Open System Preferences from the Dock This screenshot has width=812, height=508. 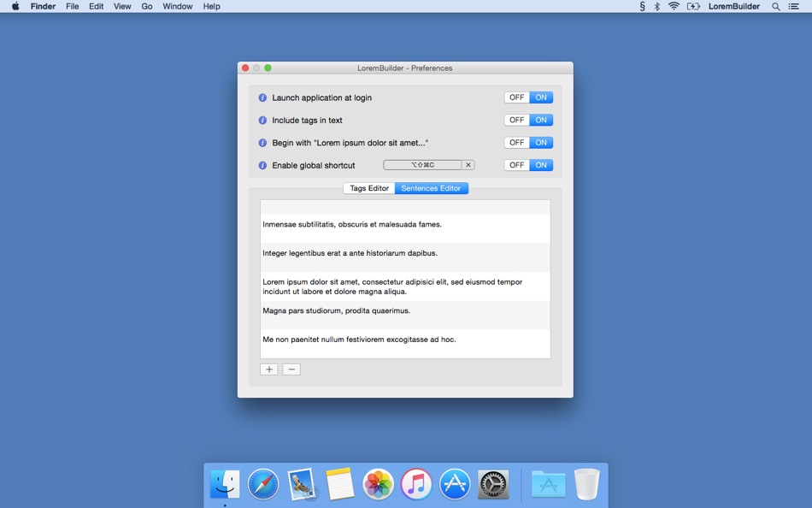click(x=492, y=483)
